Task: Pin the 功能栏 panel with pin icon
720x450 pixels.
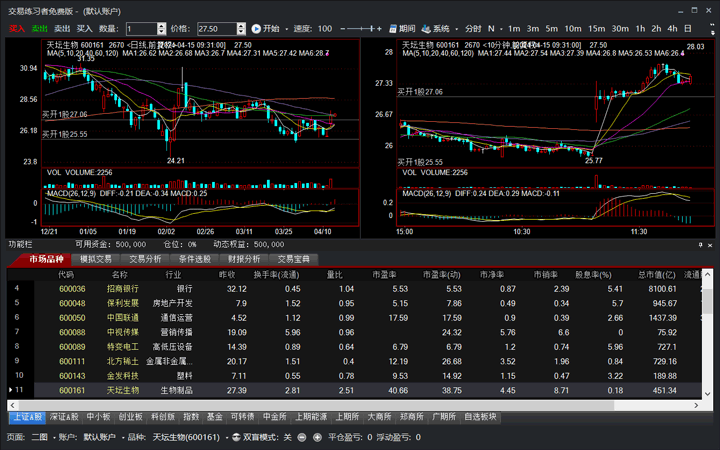Action: (700, 245)
